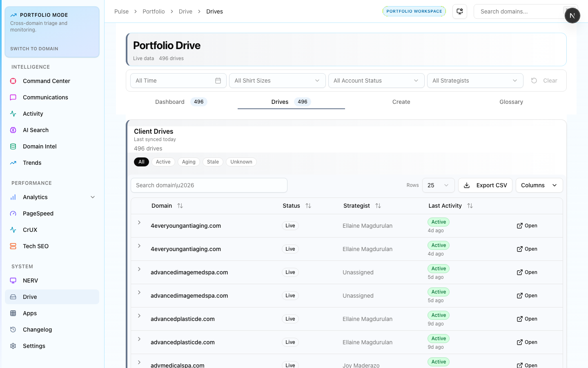Click the monitor icon beside Portfolio Workspace
The width and height of the screenshot is (588, 368).
click(460, 11)
